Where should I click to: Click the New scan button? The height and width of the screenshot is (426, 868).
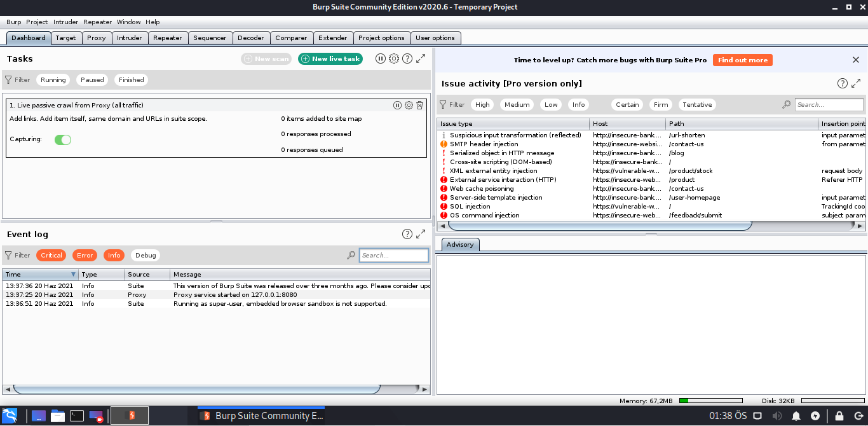pos(266,58)
